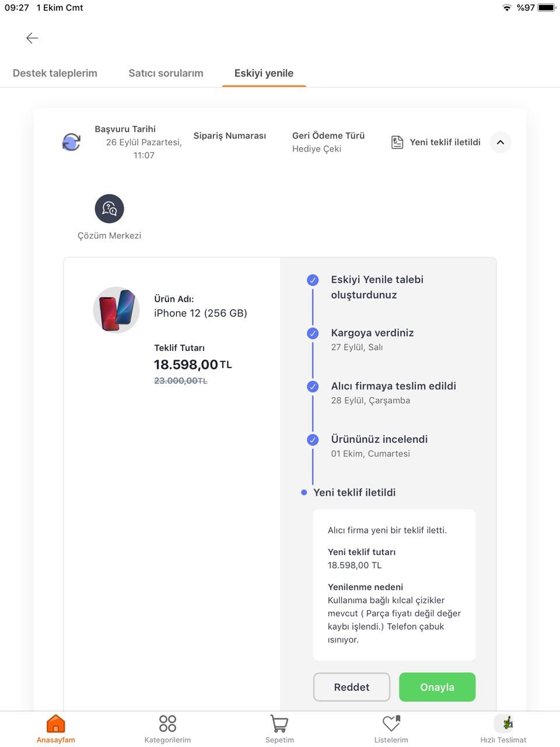
Task: Open Listelerim heart icon
Action: click(x=391, y=724)
